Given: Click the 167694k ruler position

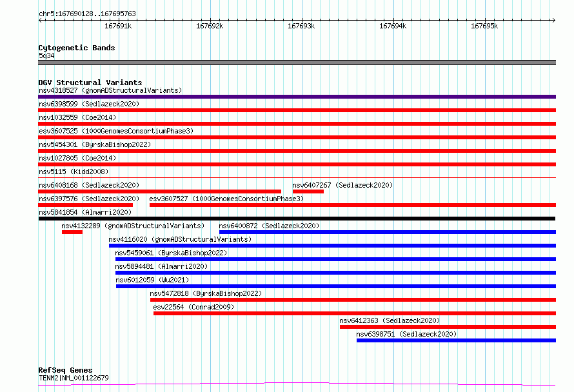Looking at the screenshot, I should pos(392,26).
